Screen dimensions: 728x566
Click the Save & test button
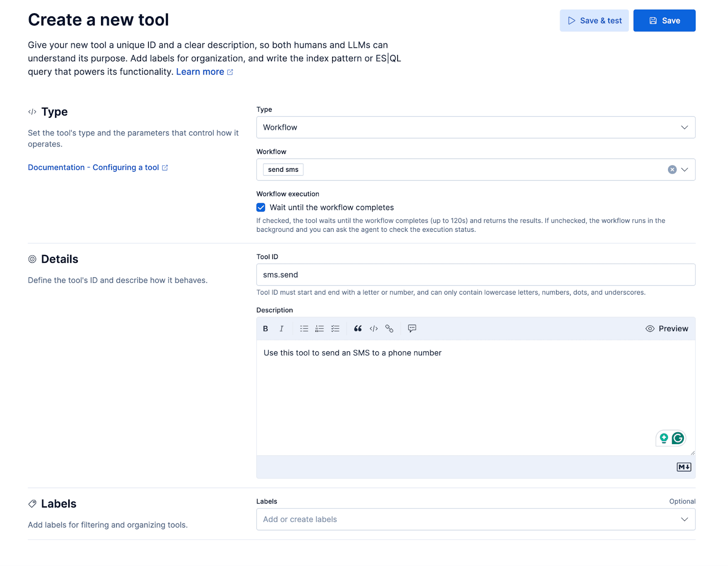coord(594,20)
